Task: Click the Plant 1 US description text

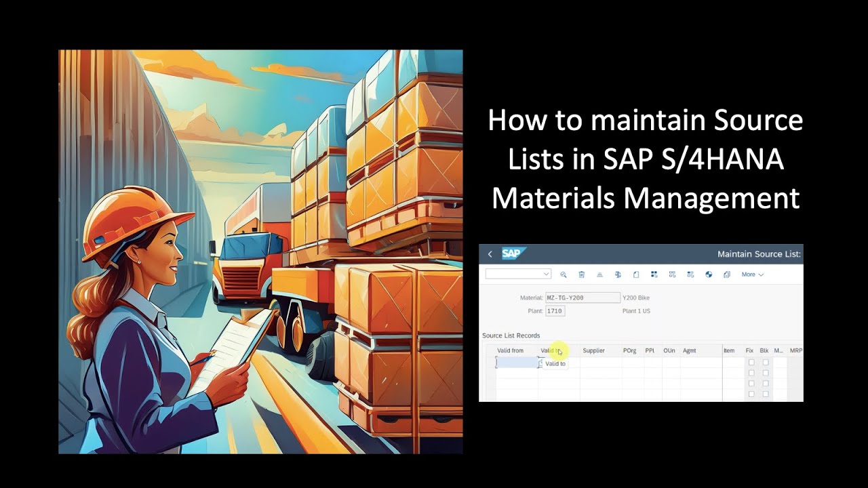Action: coord(636,311)
